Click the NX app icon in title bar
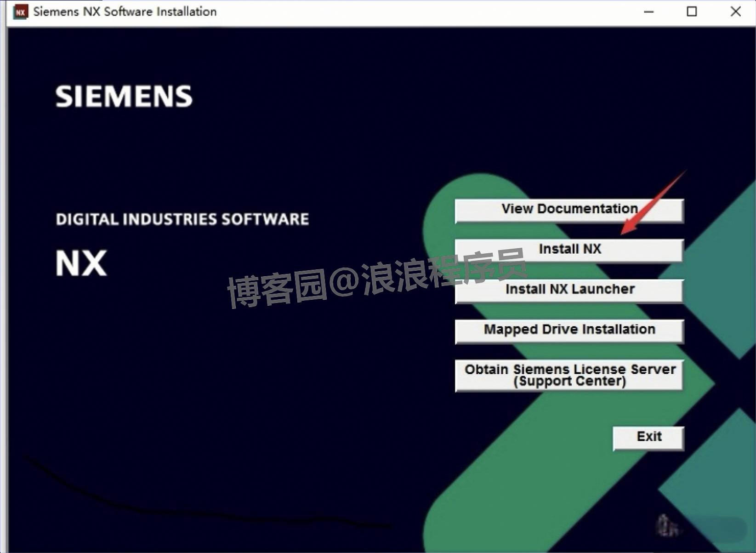 point(21,12)
